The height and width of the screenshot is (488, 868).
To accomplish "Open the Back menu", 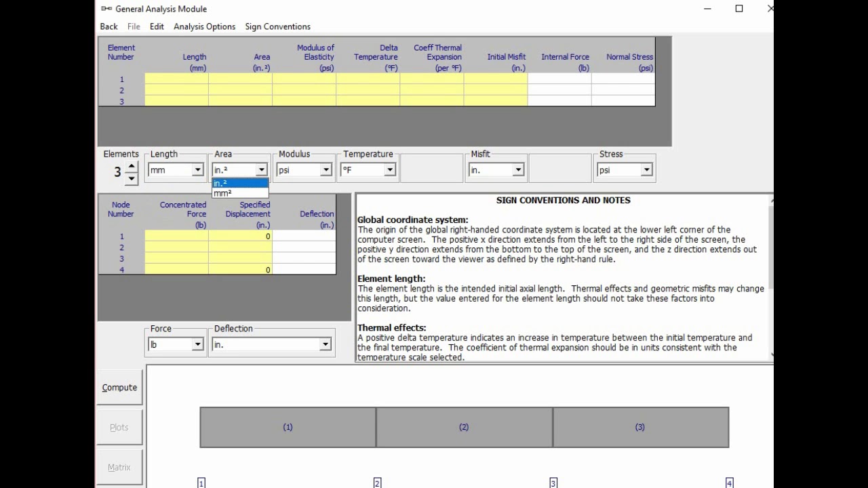I will pos(108,26).
